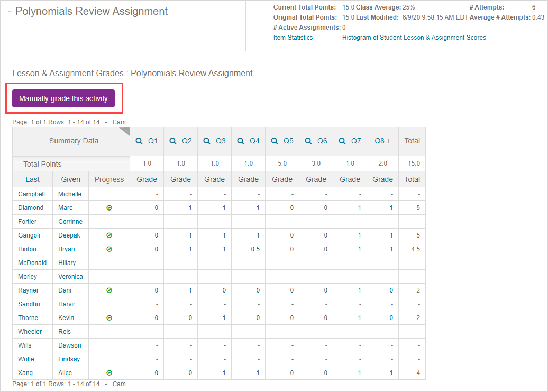Click the magnifier icon beside Q7
Viewport: 548px width, 392px height.
pyautogui.click(x=342, y=141)
